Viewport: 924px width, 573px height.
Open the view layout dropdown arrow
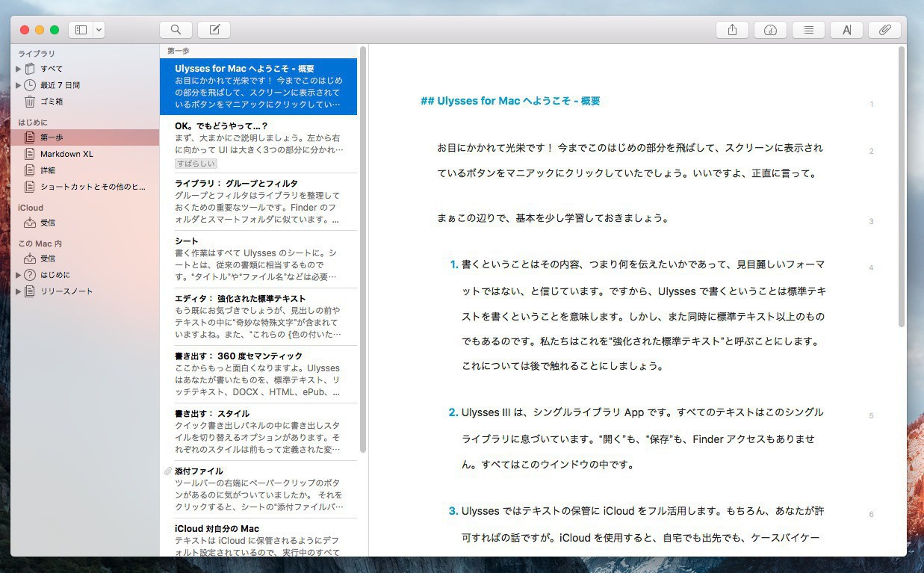tap(99, 30)
